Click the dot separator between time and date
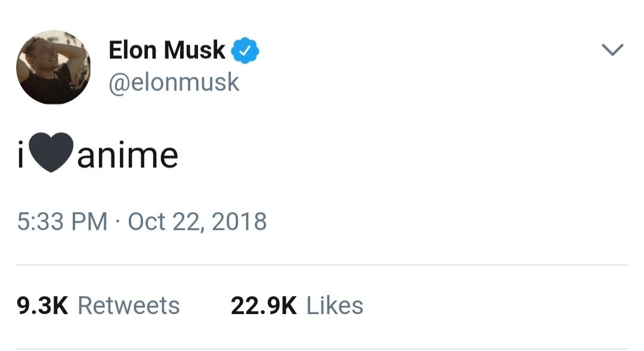The height and width of the screenshot is (351, 644). click(x=118, y=222)
